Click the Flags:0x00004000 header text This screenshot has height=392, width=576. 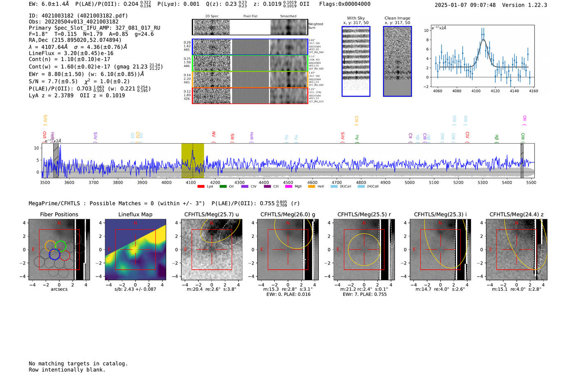click(x=345, y=4)
